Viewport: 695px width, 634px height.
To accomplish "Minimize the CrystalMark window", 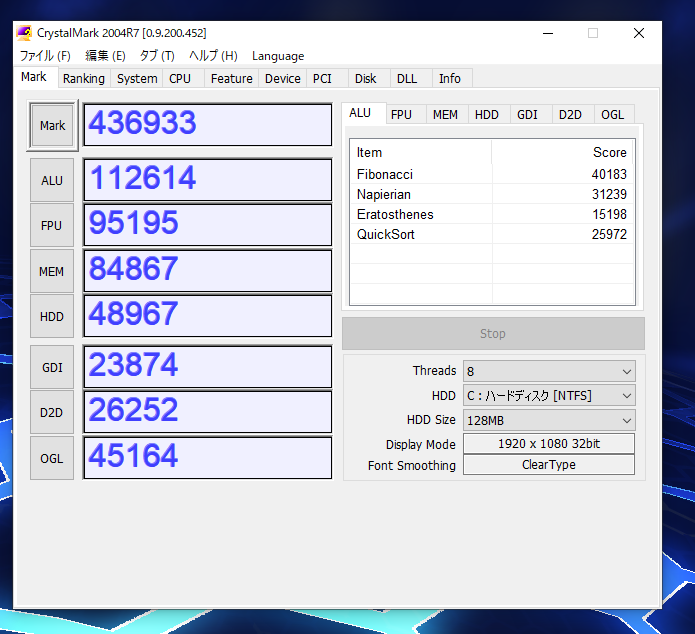I will point(548,33).
